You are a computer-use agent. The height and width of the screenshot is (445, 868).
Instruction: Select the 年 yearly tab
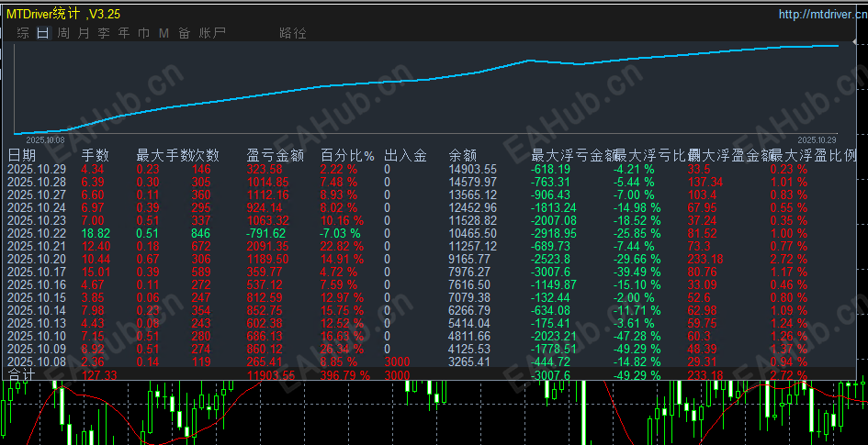click(124, 33)
